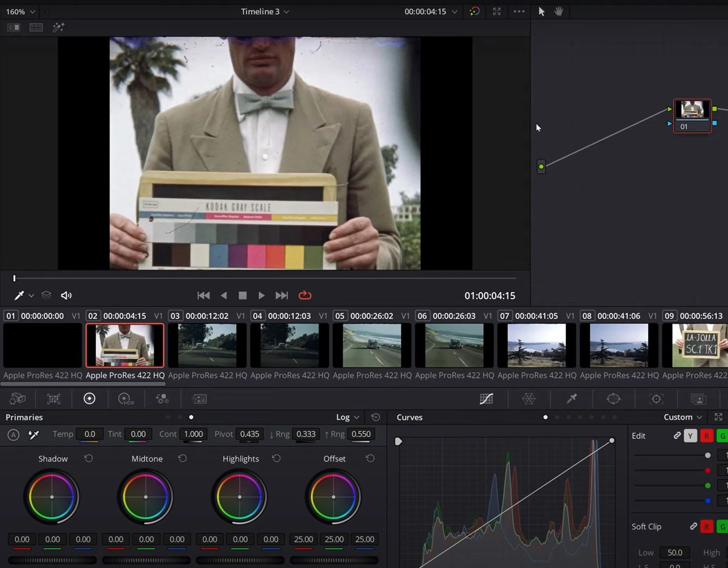Click the auto balance A button
Viewport: 728px width, 568px height.
click(x=13, y=435)
